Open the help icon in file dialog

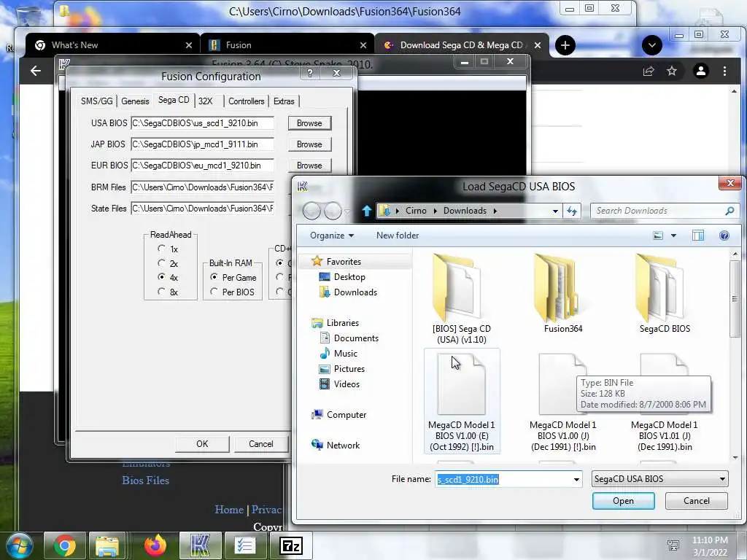[724, 236]
